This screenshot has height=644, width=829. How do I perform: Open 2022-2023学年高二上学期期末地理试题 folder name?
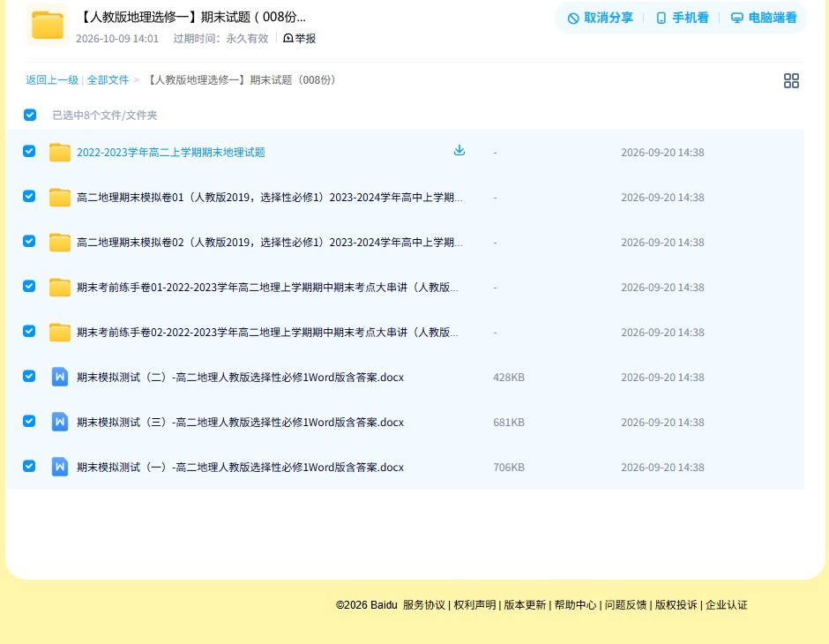tap(171, 153)
